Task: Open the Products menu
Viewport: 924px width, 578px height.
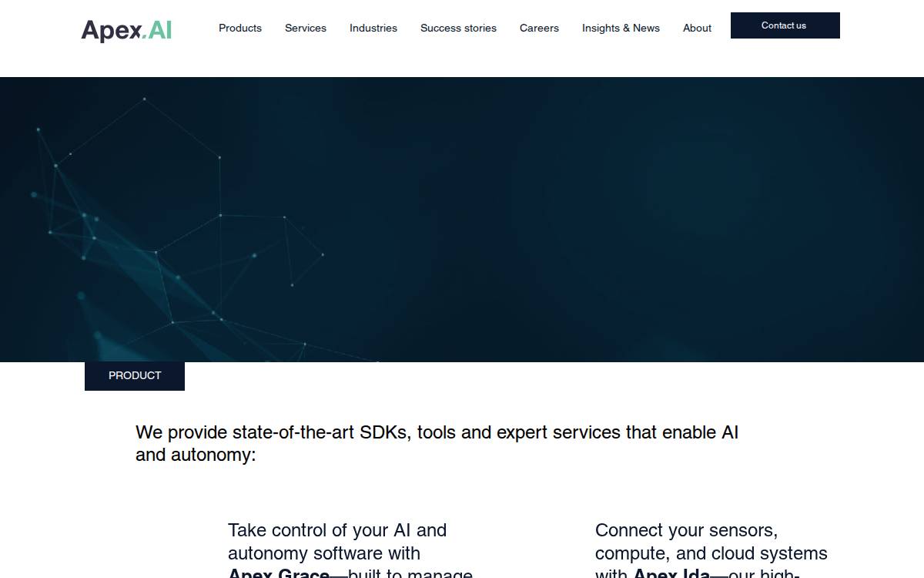Action: pos(240,28)
